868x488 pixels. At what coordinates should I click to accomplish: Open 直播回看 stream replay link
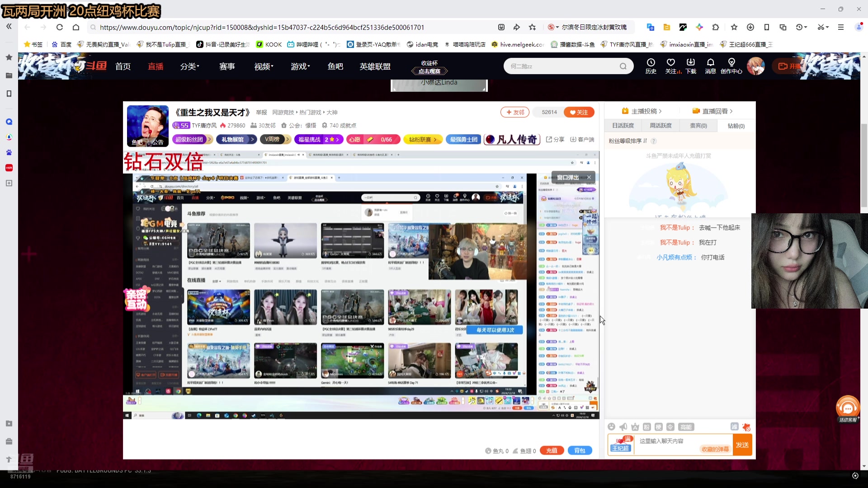pos(712,111)
